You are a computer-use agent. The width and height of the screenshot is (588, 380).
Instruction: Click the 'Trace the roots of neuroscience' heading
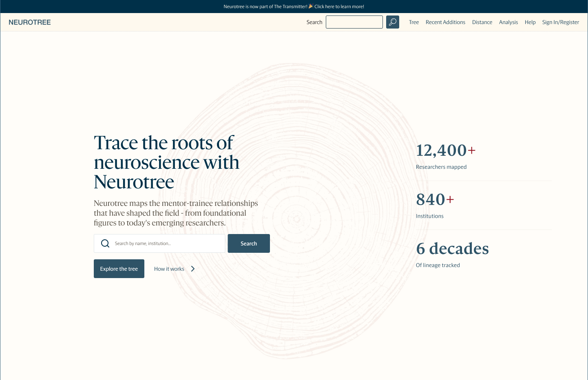pyautogui.click(x=166, y=162)
